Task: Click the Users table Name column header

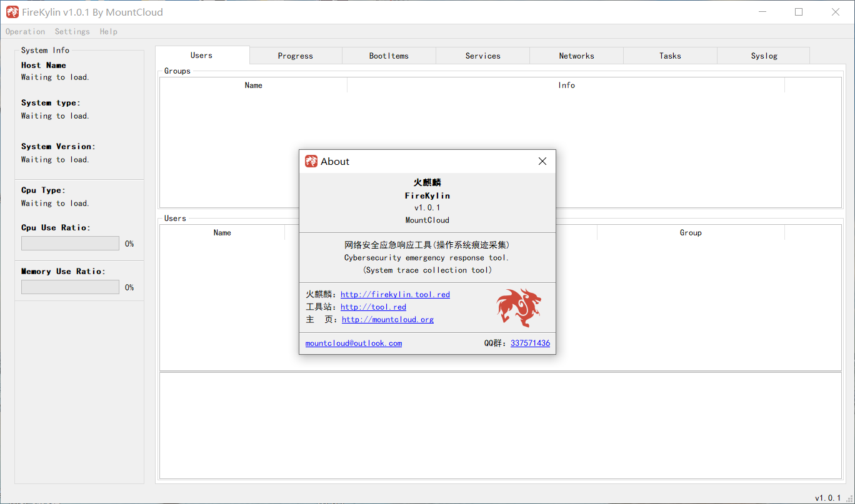Action: (x=222, y=232)
